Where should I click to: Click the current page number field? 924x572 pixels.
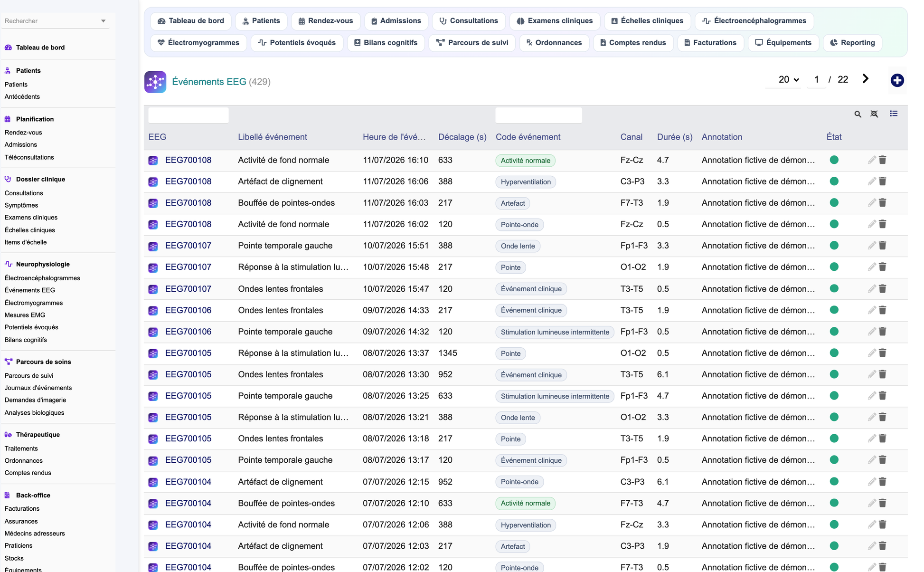pyautogui.click(x=816, y=80)
